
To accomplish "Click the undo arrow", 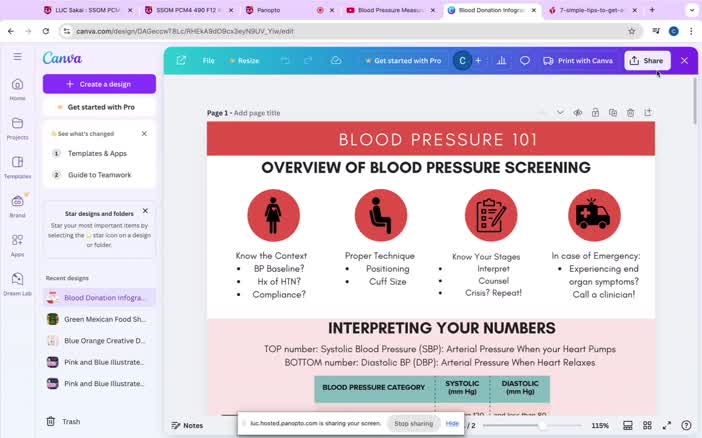I will (285, 60).
